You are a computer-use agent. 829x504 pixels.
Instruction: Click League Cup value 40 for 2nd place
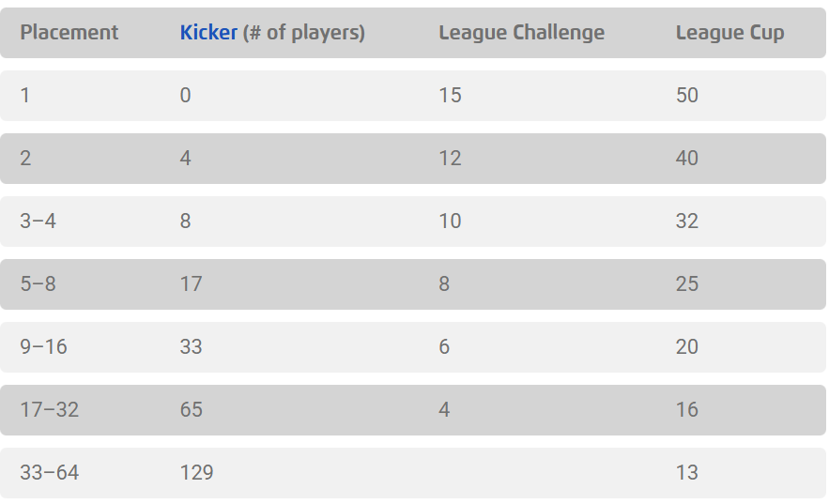[686, 159]
